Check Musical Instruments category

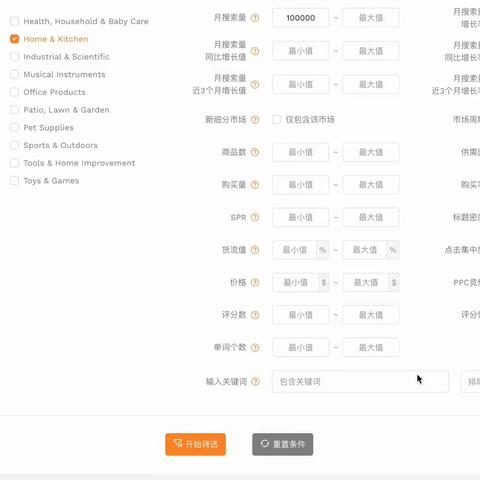tap(14, 74)
